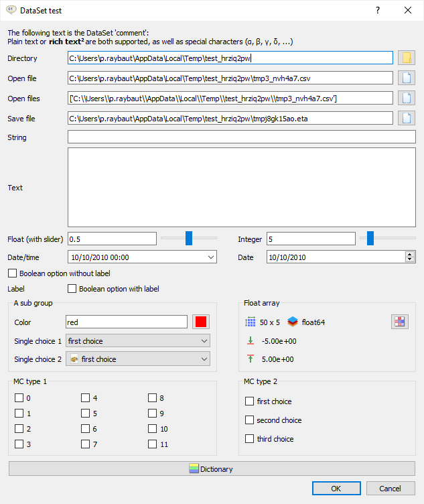The height and width of the screenshot is (504, 424).
Task: Click the Open file browse icon
Action: 407,78
